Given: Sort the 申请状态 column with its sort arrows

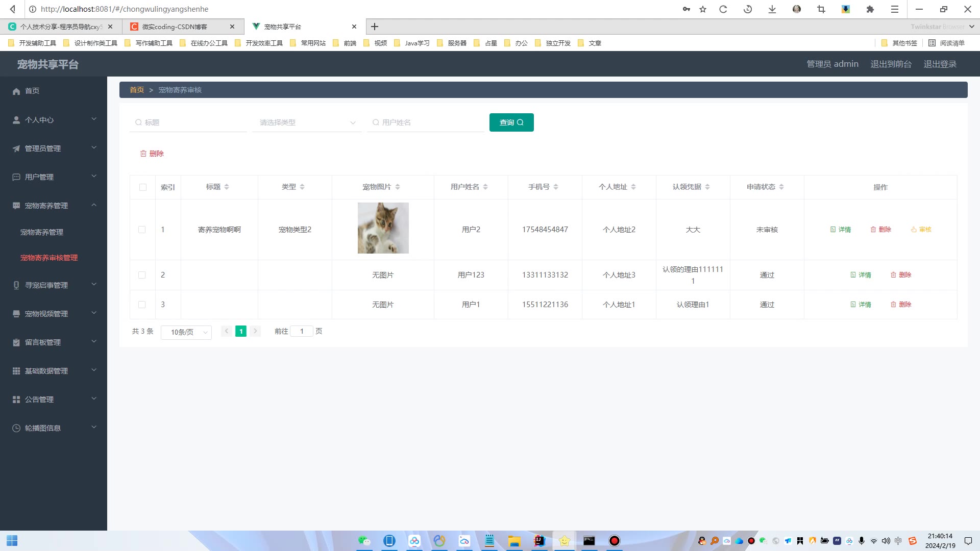Looking at the screenshot, I should [x=781, y=187].
